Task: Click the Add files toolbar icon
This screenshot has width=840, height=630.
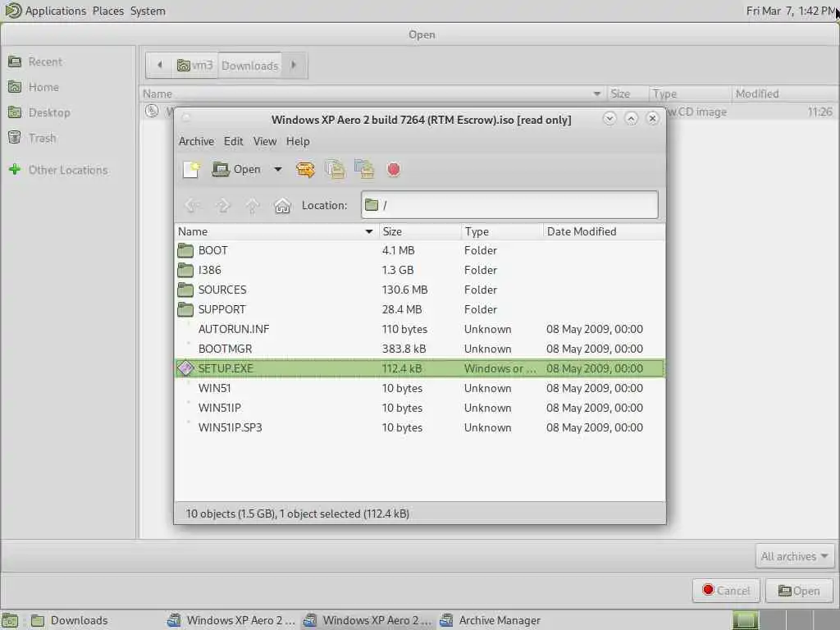Action: (x=336, y=170)
